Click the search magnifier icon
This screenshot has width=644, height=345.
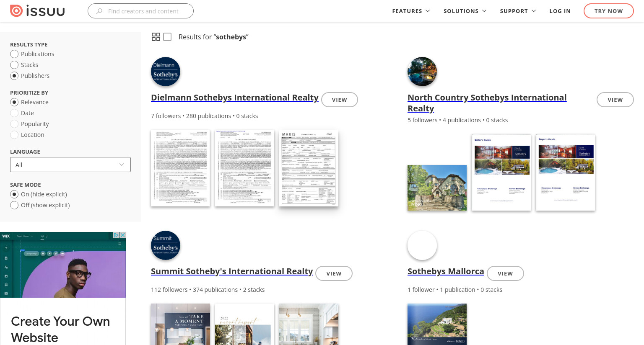click(x=99, y=11)
